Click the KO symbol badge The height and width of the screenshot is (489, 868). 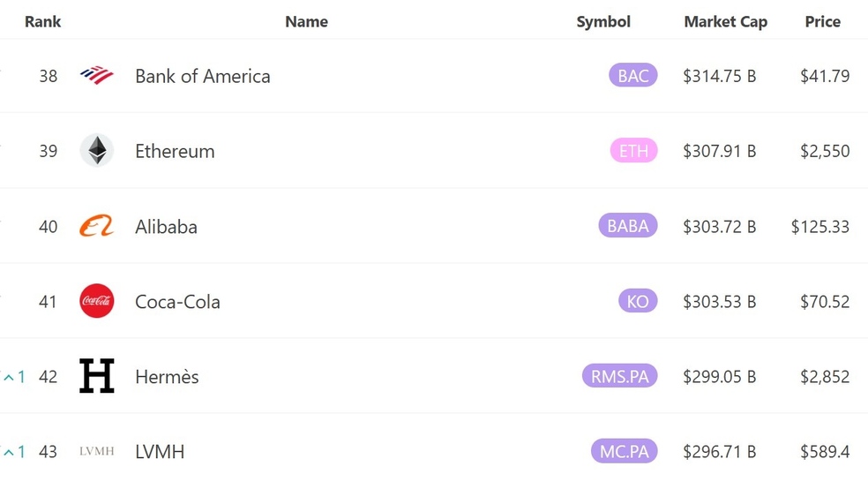638,301
